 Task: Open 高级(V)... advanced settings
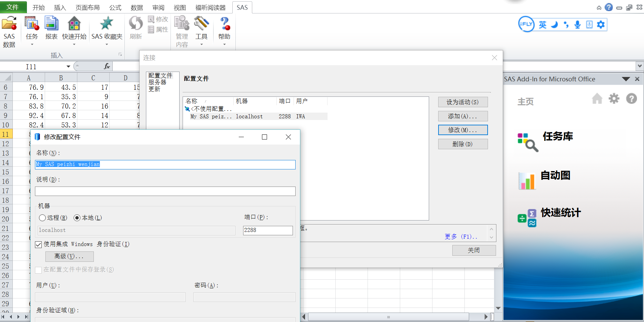point(69,256)
